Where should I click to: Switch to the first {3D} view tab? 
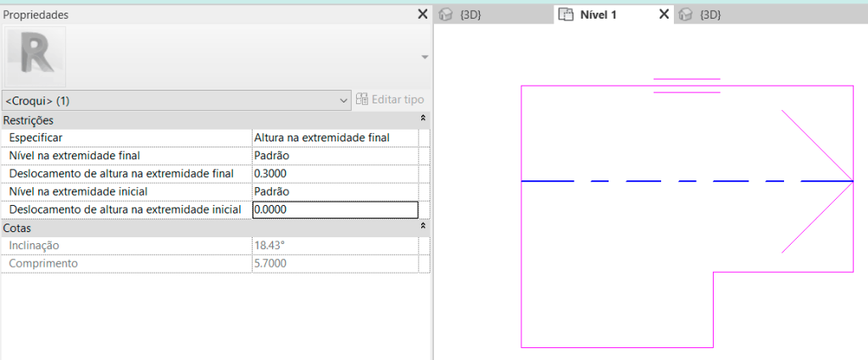pyautogui.click(x=494, y=15)
